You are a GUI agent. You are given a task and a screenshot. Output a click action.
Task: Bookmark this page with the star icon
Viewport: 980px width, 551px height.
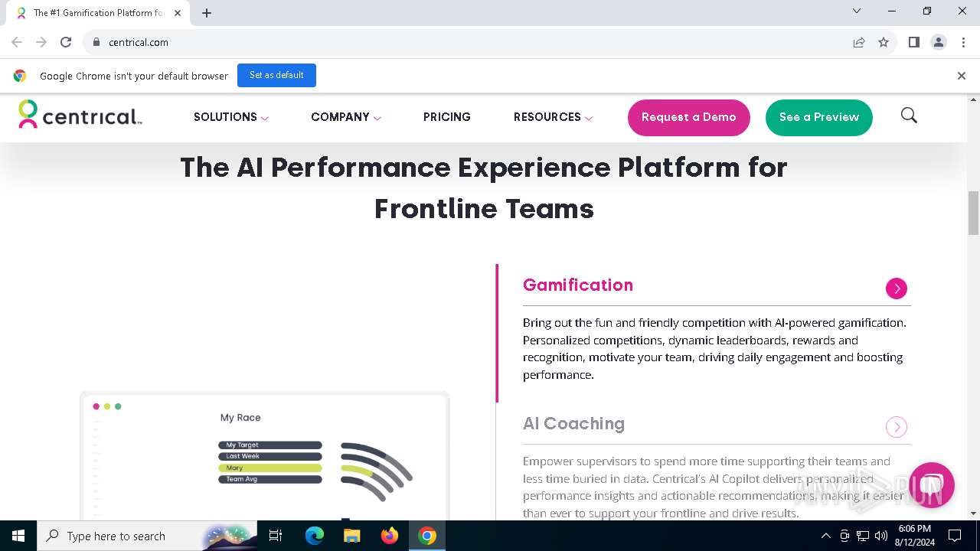[x=884, y=42]
